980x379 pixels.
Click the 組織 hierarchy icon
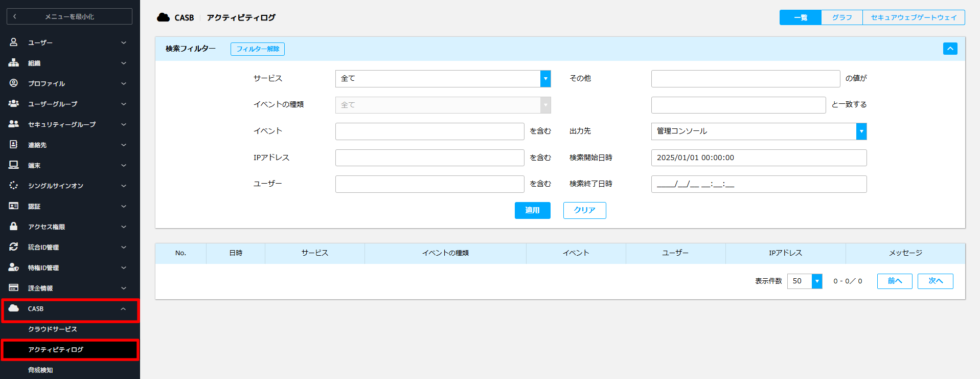[14, 63]
